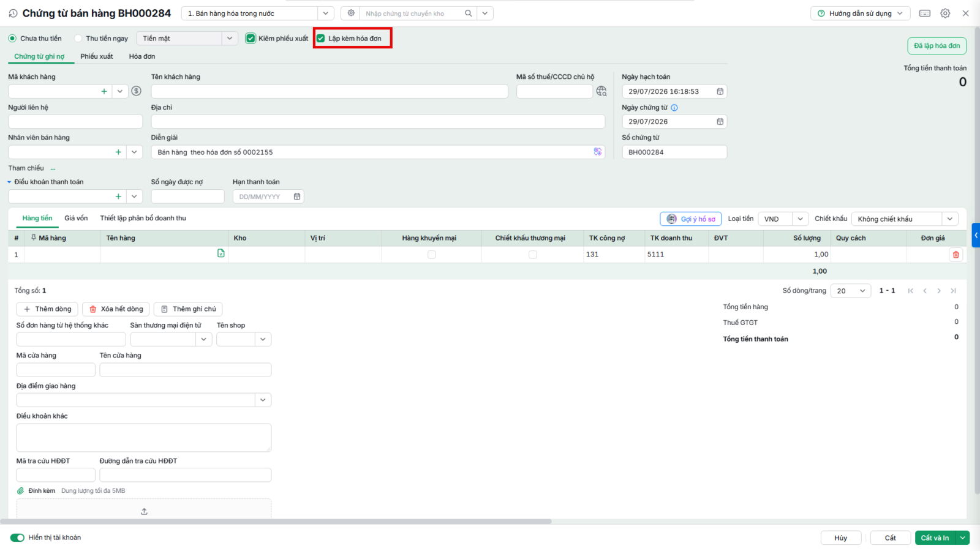Add a new customer with Mã khách hàng plus

click(104, 91)
